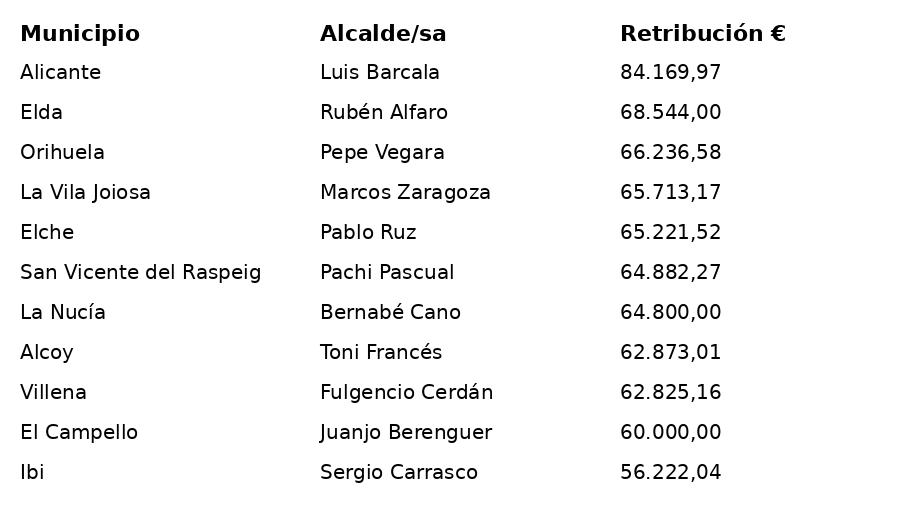
Task: Select the Ibi municipality cell
Action: pyautogui.click(x=32, y=473)
